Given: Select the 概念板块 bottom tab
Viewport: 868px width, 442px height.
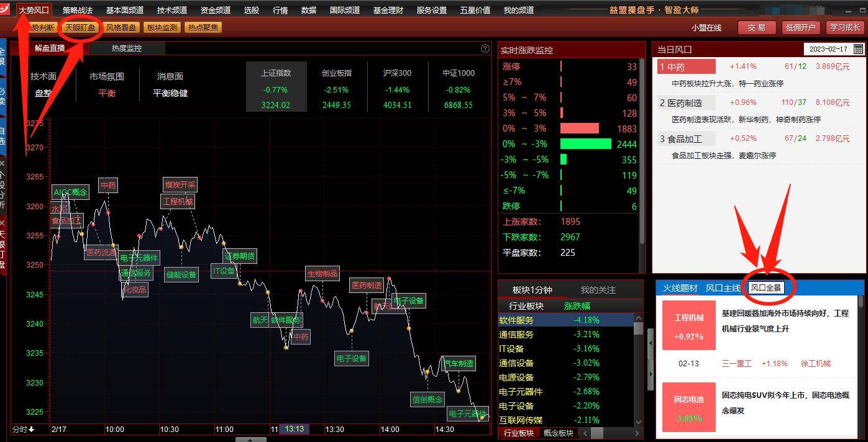Looking at the screenshot, I should click(x=559, y=433).
